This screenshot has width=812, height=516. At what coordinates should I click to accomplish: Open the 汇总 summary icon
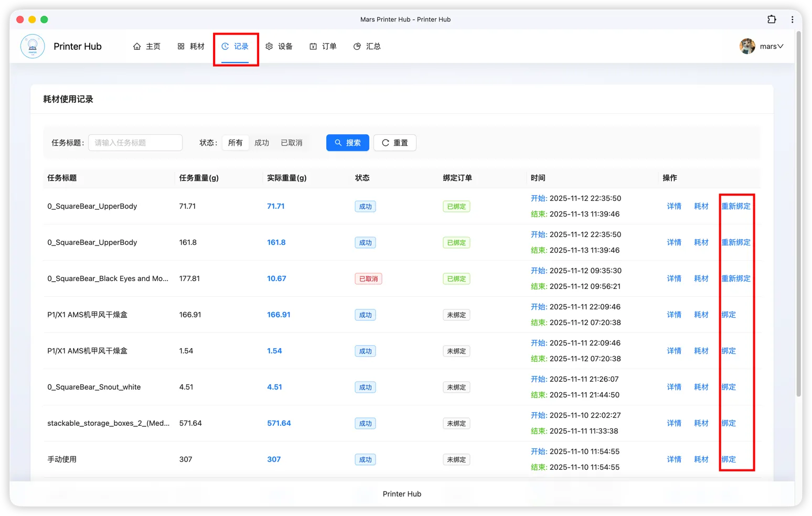pos(357,46)
